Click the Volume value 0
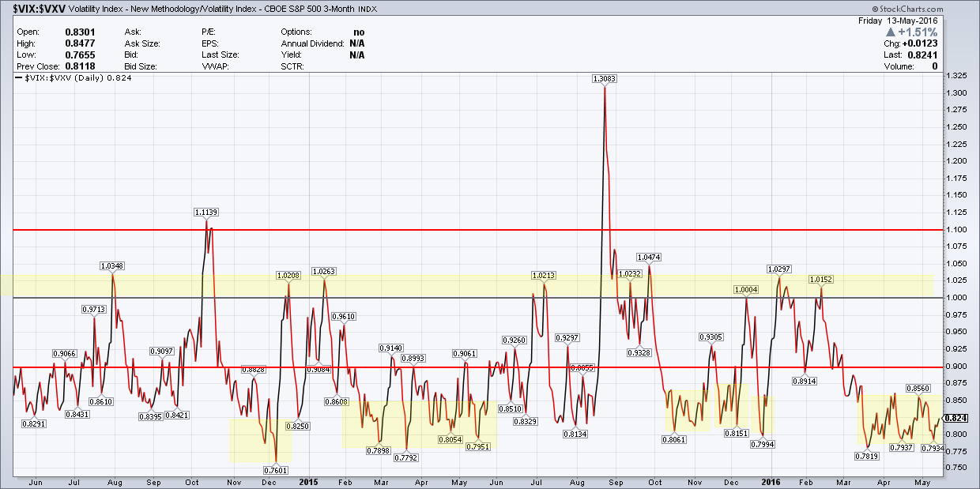 tap(934, 66)
